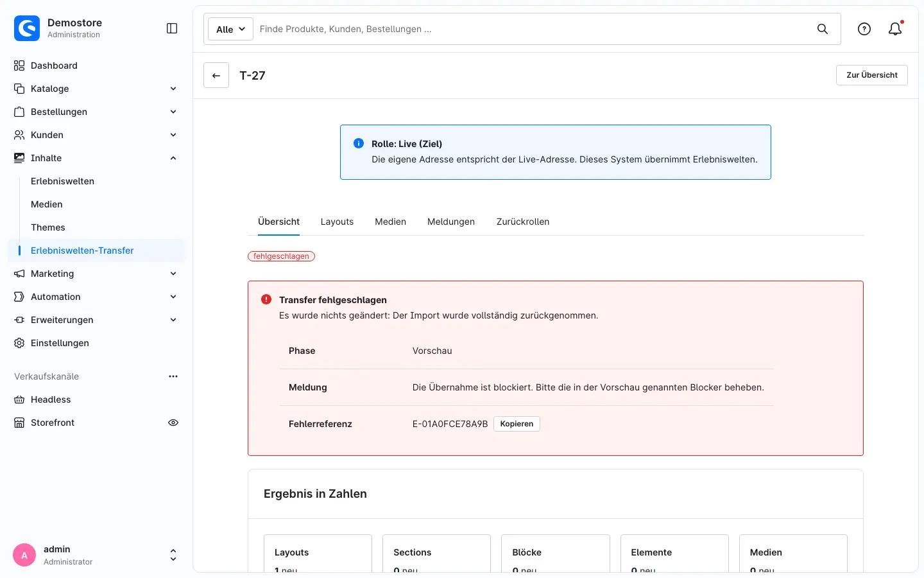This screenshot has height=578, width=924.
Task: Click the Dashboard icon in sidebar
Action: (19, 66)
